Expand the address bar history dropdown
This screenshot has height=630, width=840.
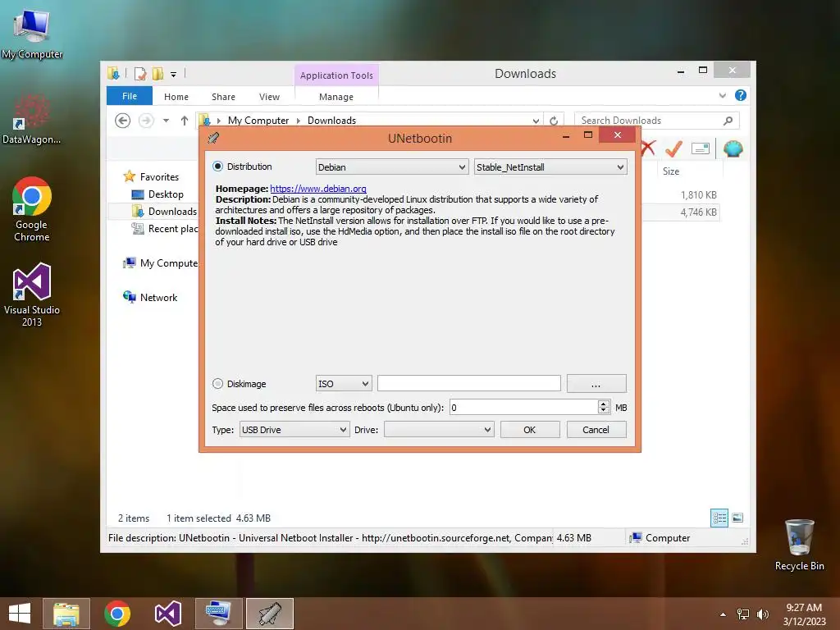click(x=536, y=121)
